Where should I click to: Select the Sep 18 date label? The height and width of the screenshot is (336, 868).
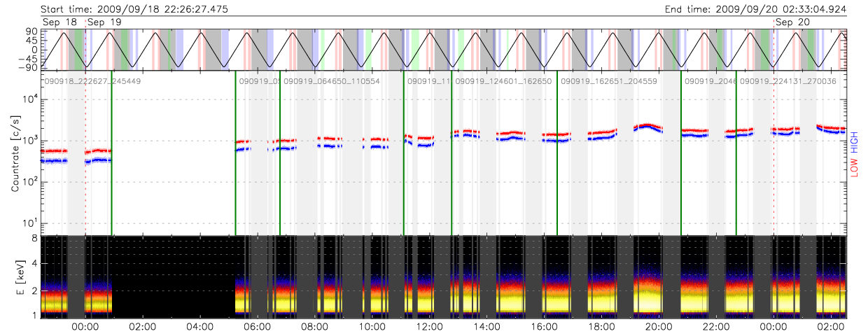coord(59,22)
